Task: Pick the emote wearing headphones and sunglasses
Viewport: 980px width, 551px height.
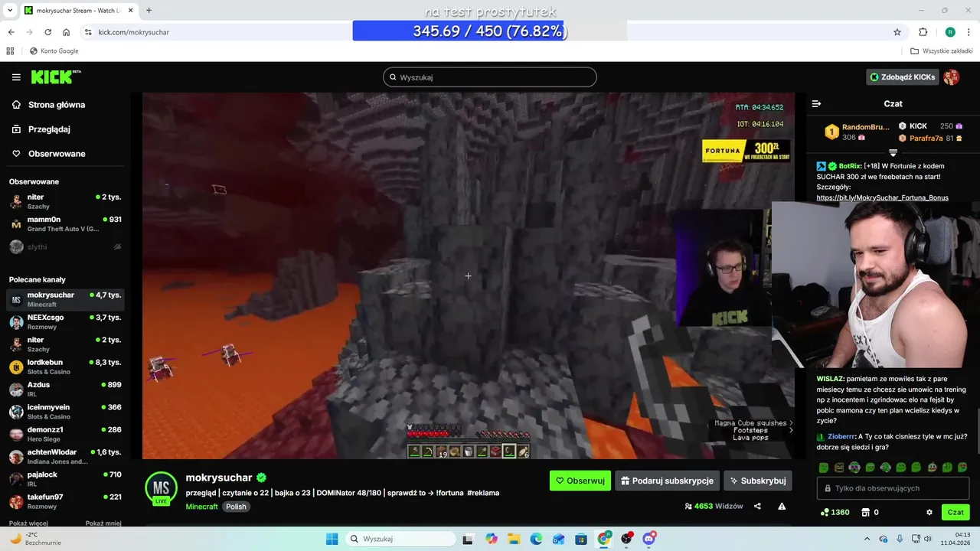Action: [x=854, y=467]
